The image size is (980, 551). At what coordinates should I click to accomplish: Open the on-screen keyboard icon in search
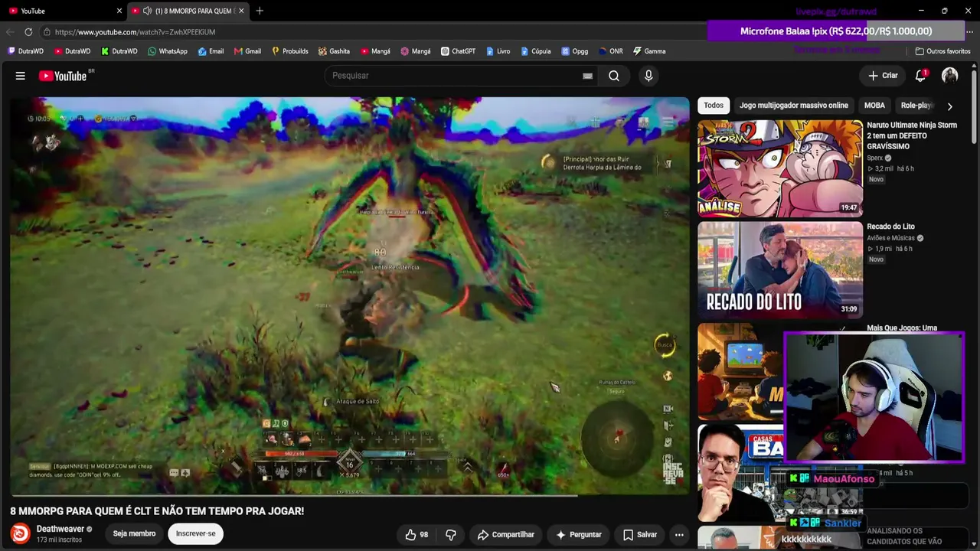587,76
